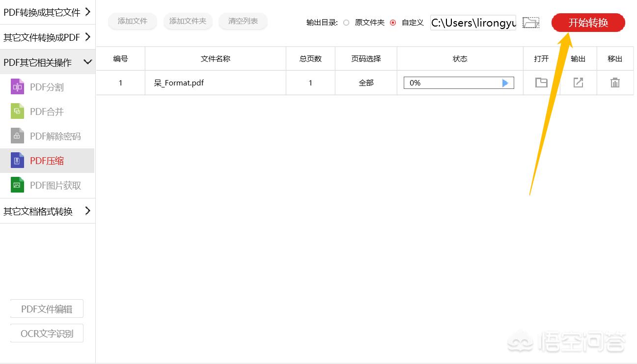Click the 输出 icon for 呆_Format.pdf
Screen dimensions: 637x364
[x=578, y=83]
